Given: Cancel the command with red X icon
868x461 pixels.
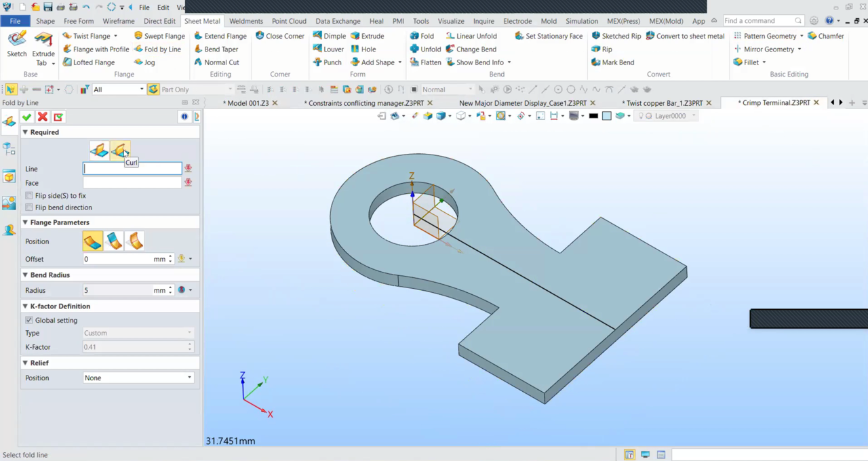Looking at the screenshot, I should pyautogui.click(x=43, y=117).
